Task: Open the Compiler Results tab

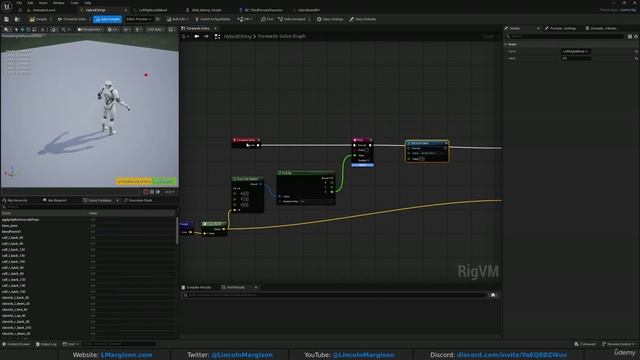Action: (197, 287)
